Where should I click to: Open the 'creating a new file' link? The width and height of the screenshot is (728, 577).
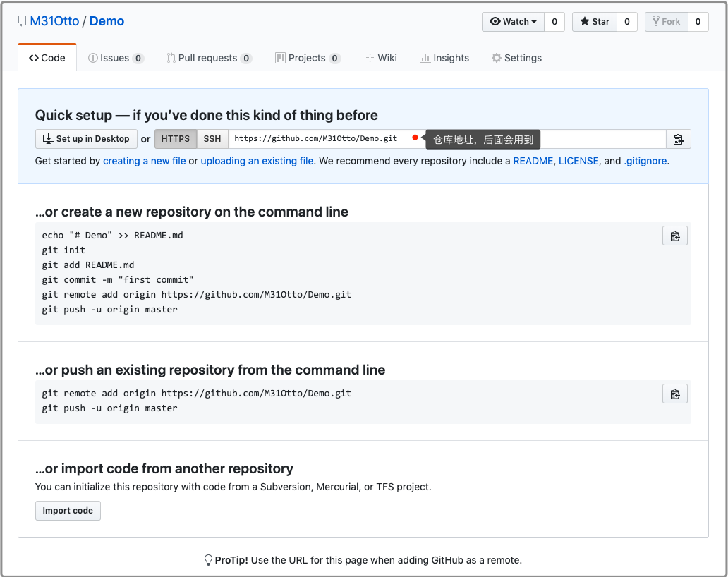point(145,161)
